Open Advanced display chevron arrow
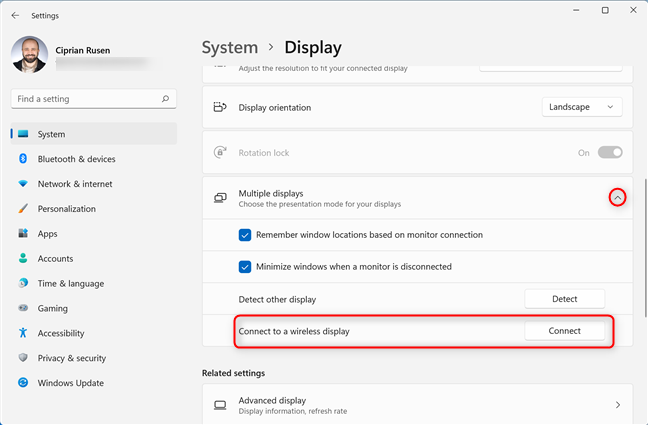Image resolution: width=648 pixels, height=425 pixels. coord(618,405)
